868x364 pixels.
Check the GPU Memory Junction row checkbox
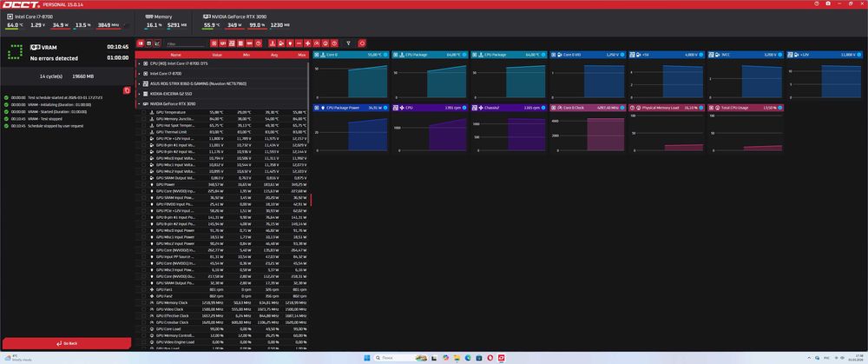coord(144,118)
